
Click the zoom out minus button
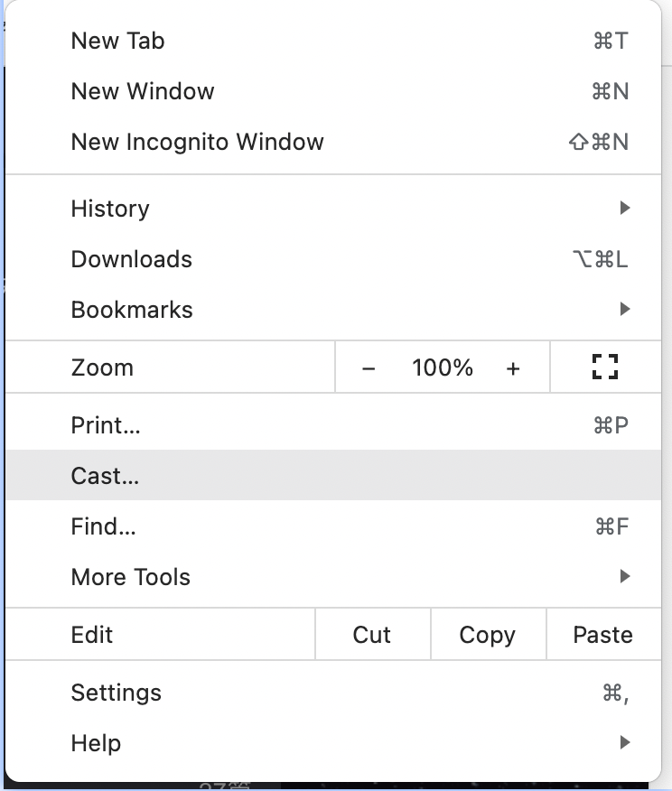pos(369,368)
